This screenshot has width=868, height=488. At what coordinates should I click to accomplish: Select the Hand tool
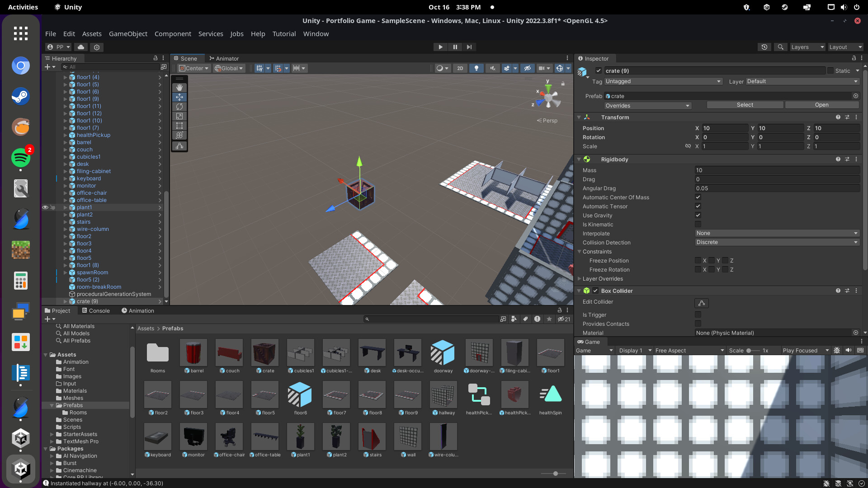pos(179,88)
